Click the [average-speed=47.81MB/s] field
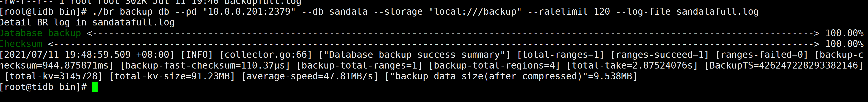Screen dimensions: 868x102 coord(310,76)
